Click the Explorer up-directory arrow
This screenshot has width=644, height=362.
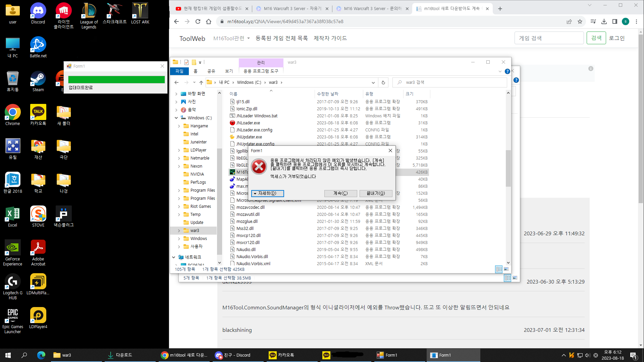click(x=201, y=82)
